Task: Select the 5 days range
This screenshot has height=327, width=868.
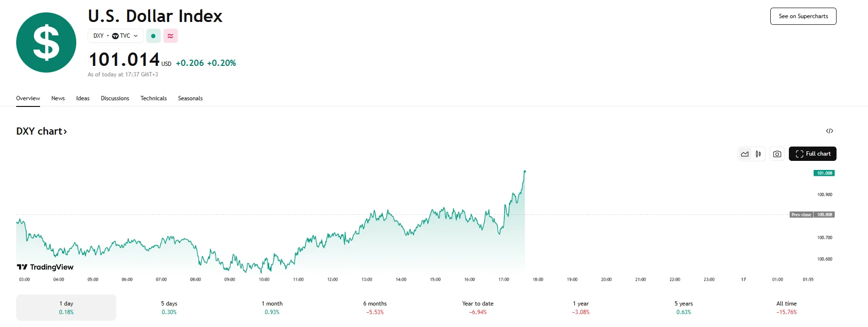Action: pyautogui.click(x=169, y=307)
